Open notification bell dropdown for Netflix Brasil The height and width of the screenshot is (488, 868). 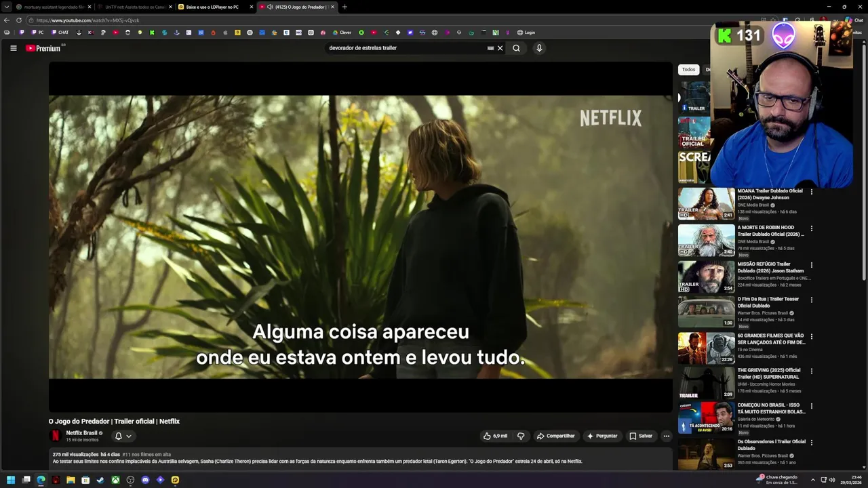point(123,436)
